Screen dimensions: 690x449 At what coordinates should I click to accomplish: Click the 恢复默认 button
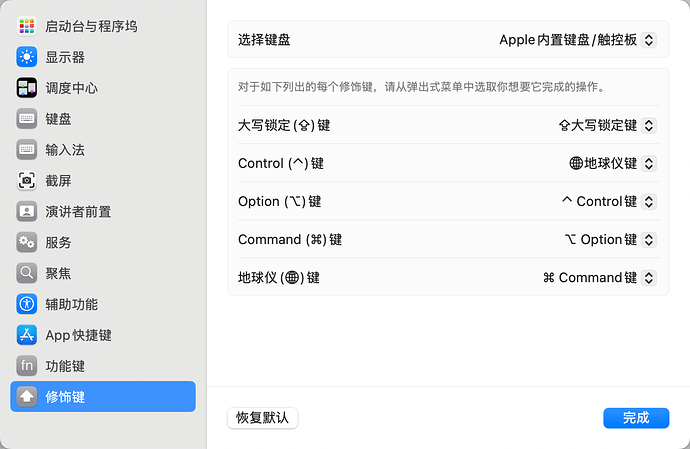[263, 418]
